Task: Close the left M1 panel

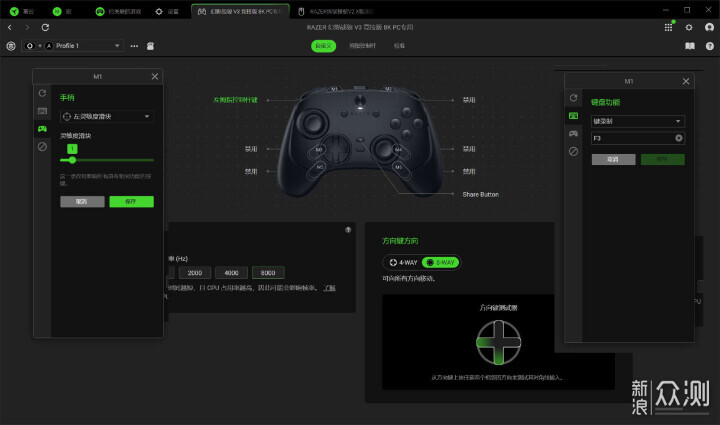Action: point(155,77)
